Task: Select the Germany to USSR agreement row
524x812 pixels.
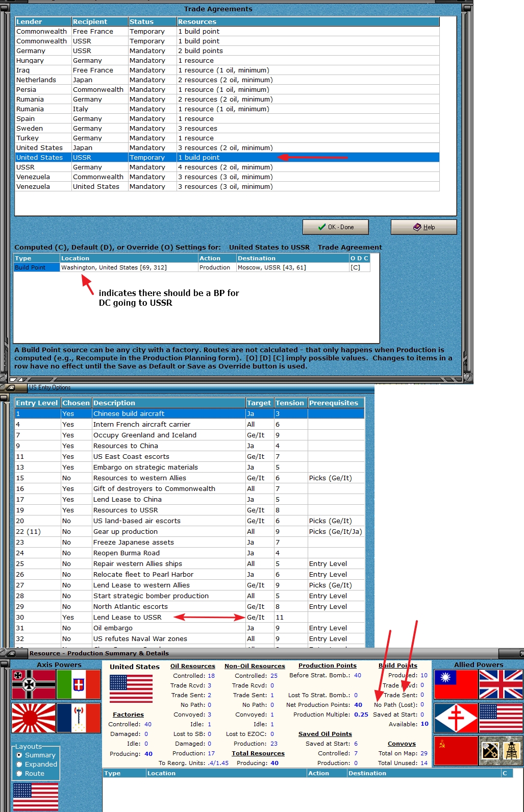Action: coord(227,51)
